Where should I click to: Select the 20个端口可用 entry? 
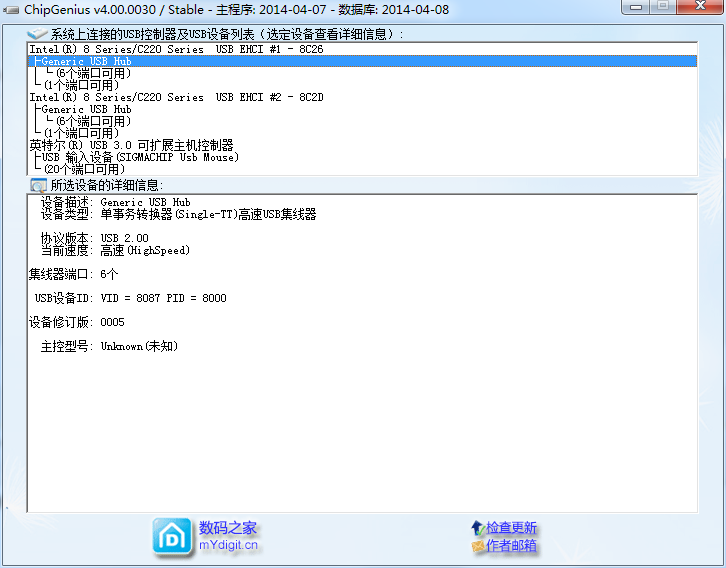[84, 169]
